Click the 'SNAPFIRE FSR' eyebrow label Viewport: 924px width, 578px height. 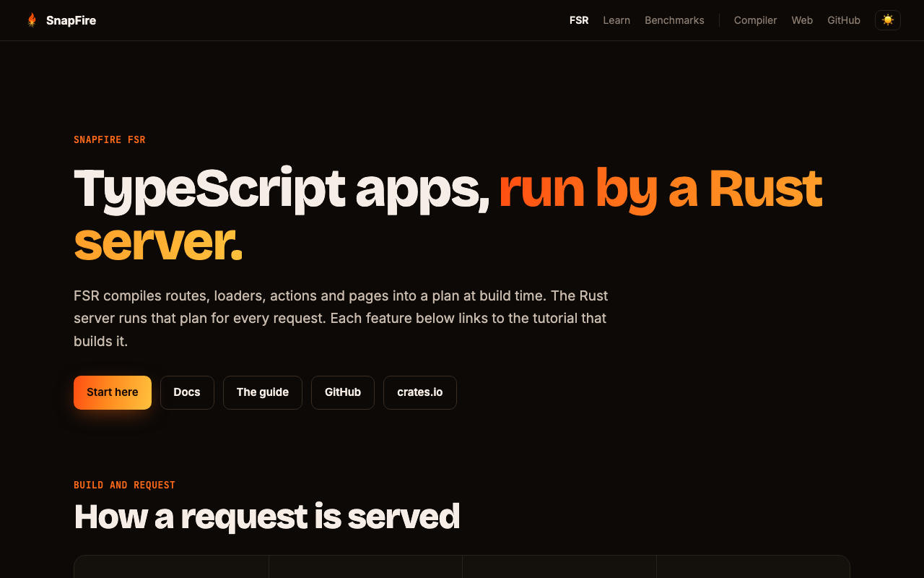tap(110, 139)
